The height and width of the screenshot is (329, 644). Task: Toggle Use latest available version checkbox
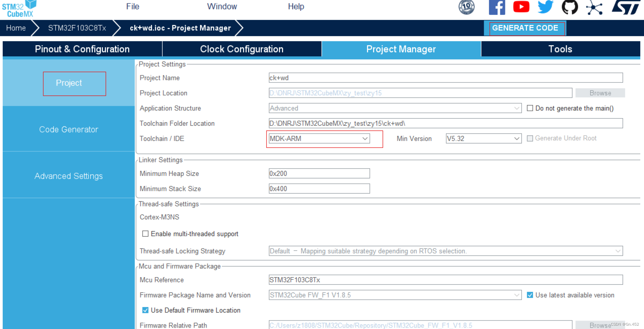pyautogui.click(x=530, y=295)
